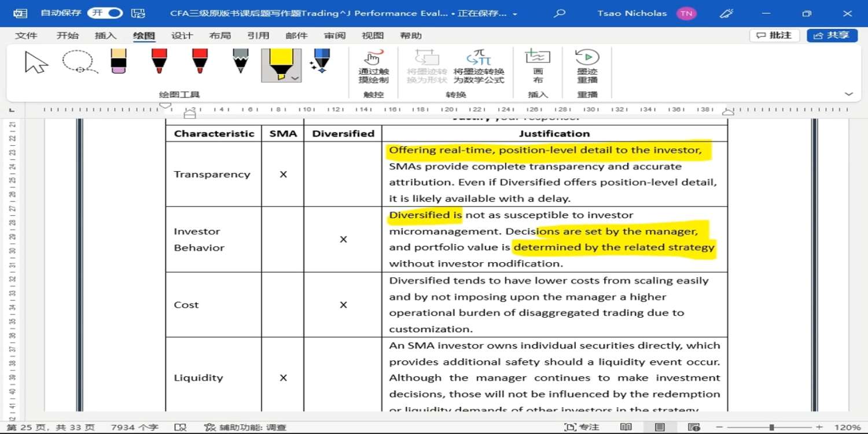Select the blue sparkle action pen
The image size is (868, 434).
320,61
